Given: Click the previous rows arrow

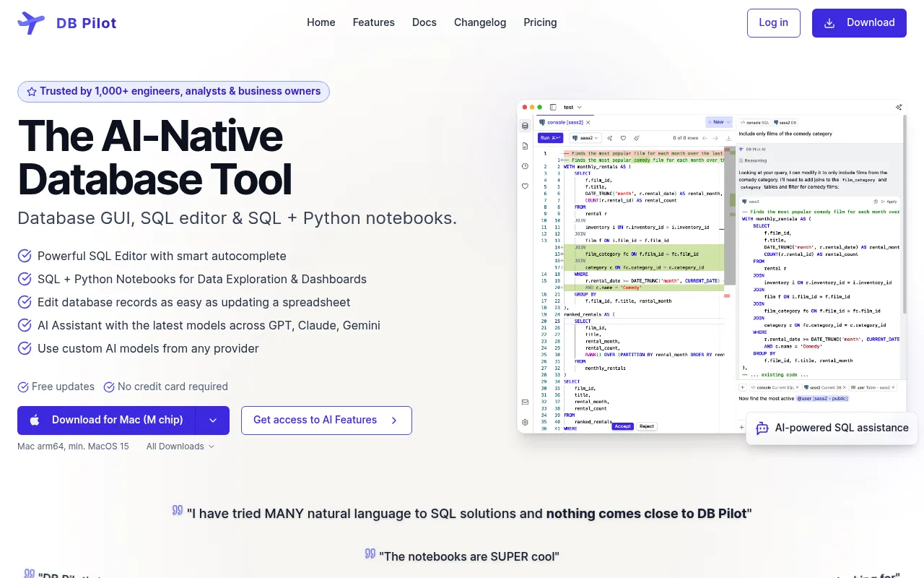Looking at the screenshot, I should click(x=705, y=138).
